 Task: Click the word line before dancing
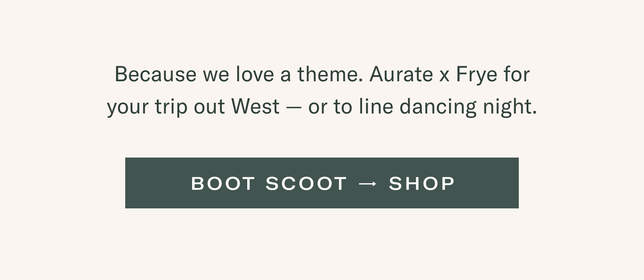pyautogui.click(x=376, y=106)
